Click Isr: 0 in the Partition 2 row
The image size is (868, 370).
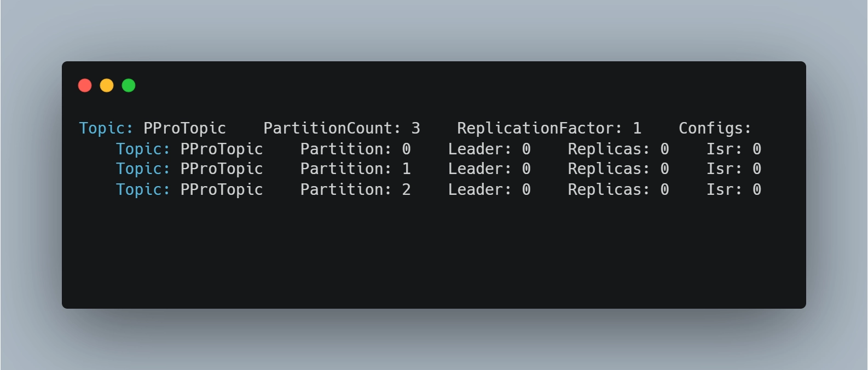coord(733,189)
